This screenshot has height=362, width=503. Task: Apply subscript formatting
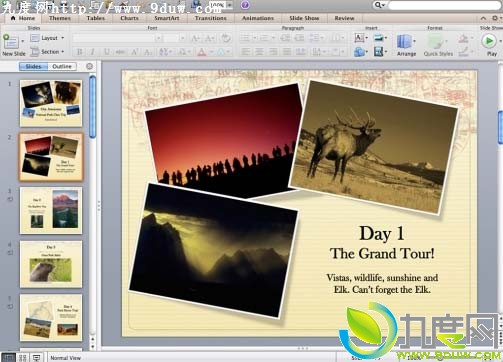click(148, 52)
